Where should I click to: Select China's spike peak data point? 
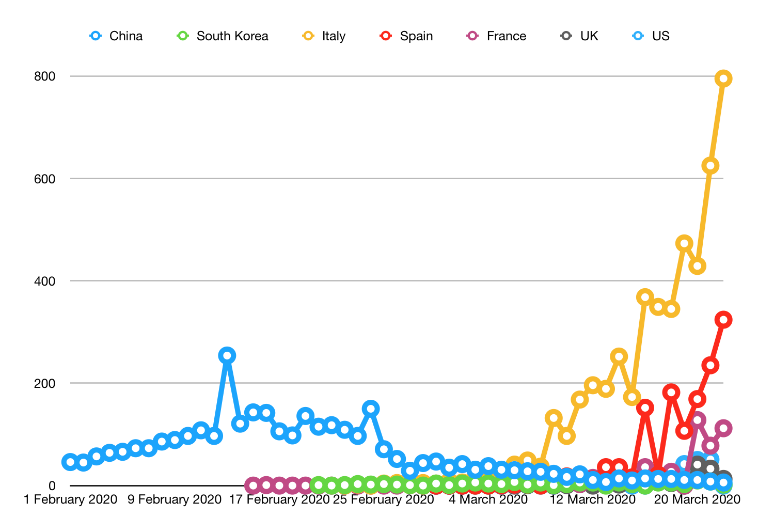[x=227, y=355]
